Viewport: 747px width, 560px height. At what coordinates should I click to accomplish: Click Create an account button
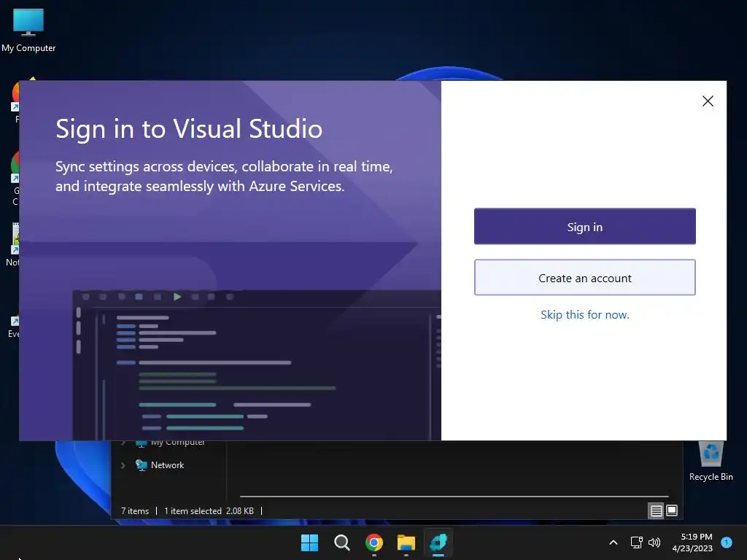click(x=584, y=278)
